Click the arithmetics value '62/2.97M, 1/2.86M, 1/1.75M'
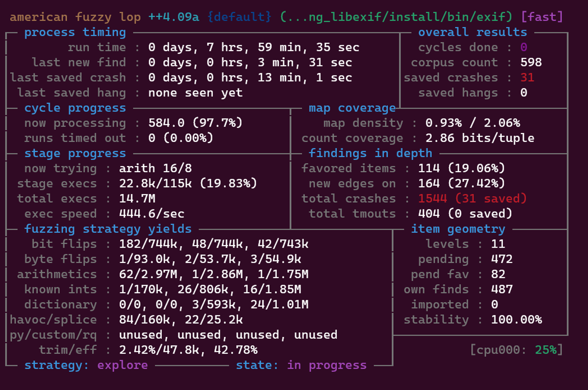Viewport: 588px width, 390px height. coord(214,274)
